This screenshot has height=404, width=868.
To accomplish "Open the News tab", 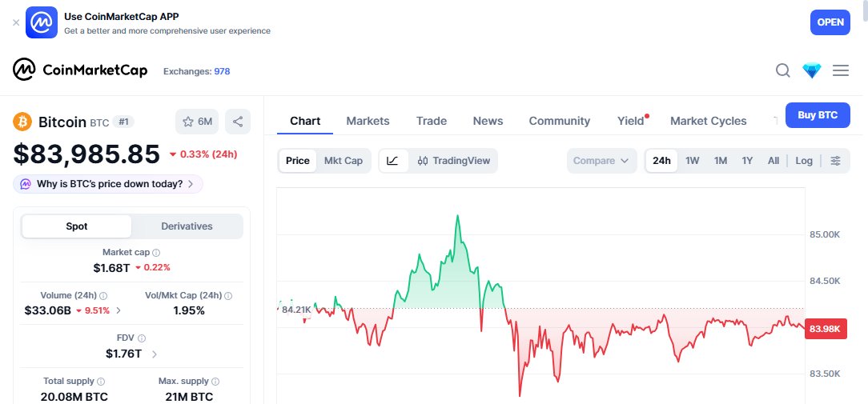I will 488,121.
